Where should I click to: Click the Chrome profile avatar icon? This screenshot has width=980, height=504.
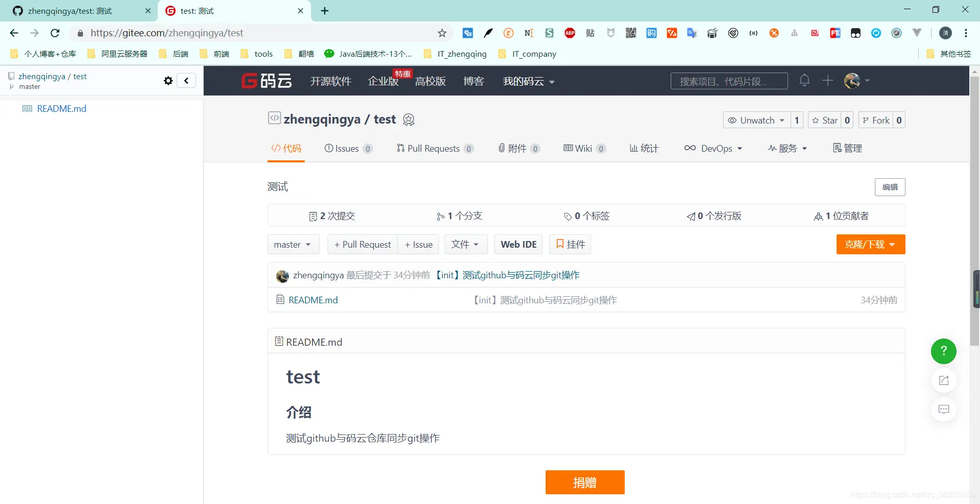(x=945, y=33)
